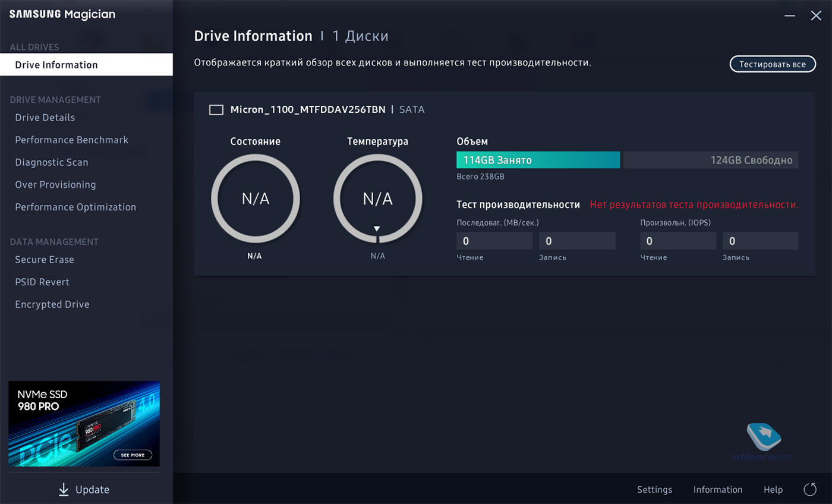The height and width of the screenshot is (504, 832).
Task: Open PSID Revert page
Action: coord(42,282)
